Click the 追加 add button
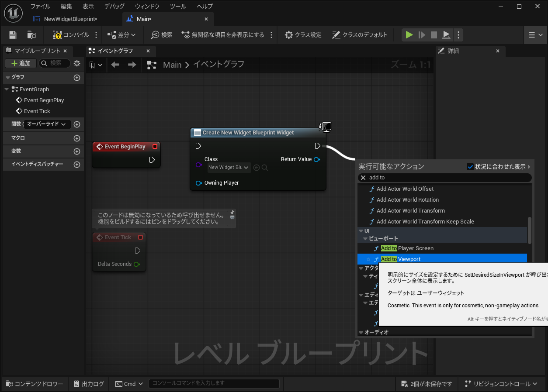 21,63
